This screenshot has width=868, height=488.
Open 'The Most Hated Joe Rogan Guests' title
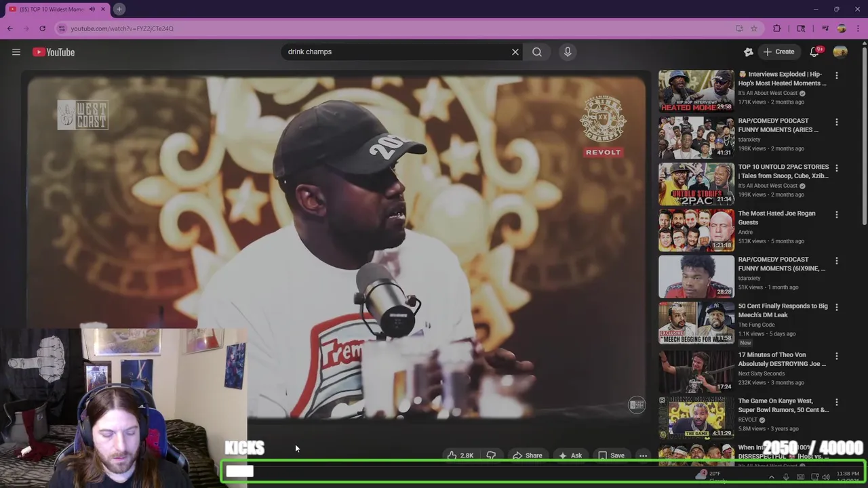[776, 218]
